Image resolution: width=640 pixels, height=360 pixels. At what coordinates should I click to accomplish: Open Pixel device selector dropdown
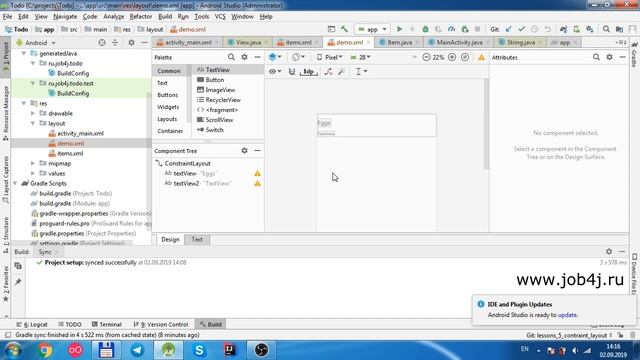[x=330, y=58]
